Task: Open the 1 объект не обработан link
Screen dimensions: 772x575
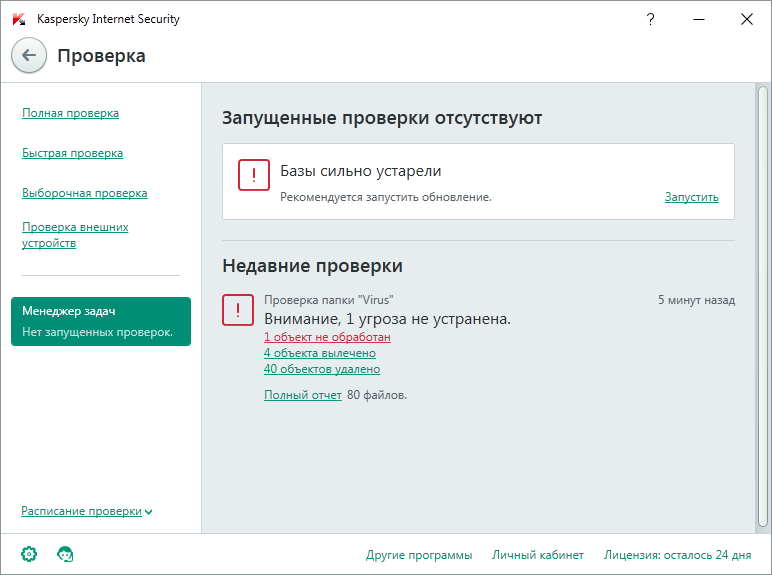Action: click(327, 337)
